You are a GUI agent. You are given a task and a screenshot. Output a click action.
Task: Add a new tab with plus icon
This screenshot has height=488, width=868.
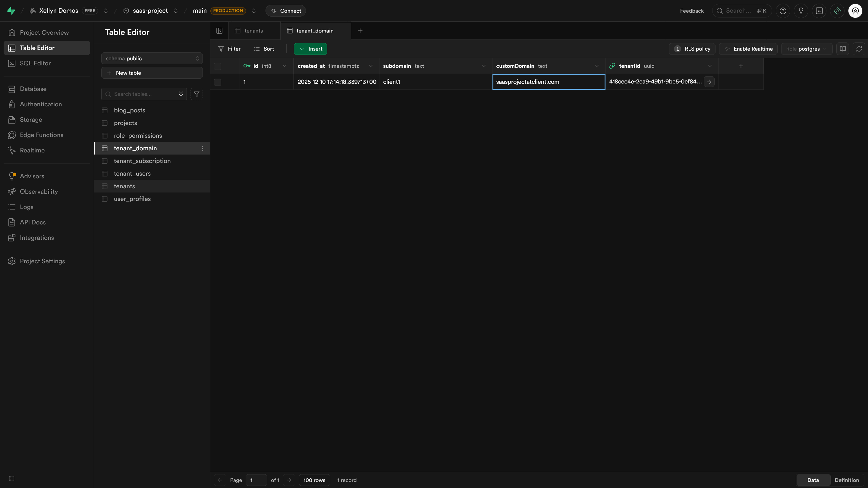pyautogui.click(x=360, y=31)
